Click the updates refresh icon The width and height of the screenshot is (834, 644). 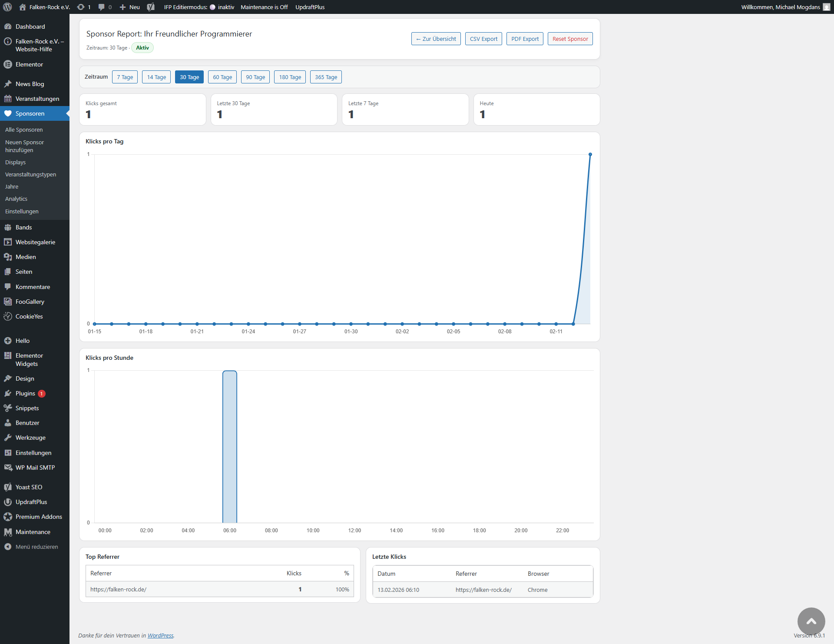81,7
